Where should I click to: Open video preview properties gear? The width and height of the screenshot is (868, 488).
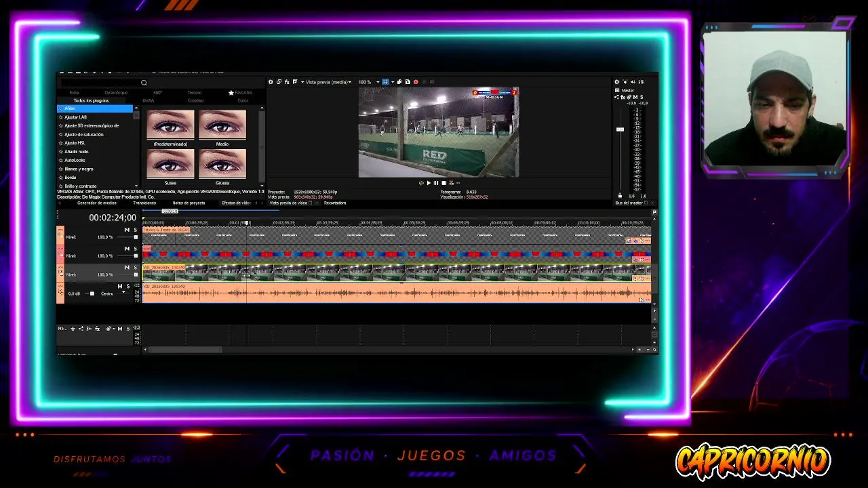click(271, 82)
